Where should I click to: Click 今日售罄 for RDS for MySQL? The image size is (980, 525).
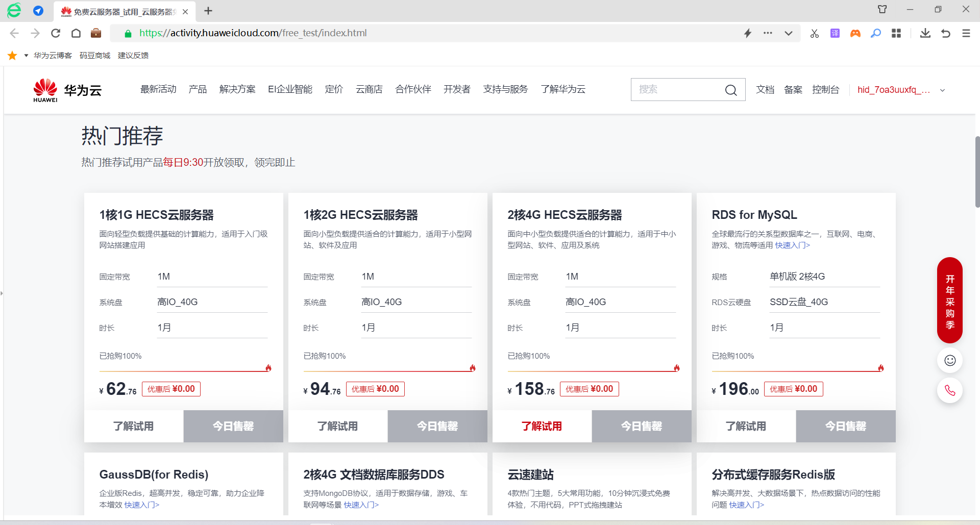846,426
